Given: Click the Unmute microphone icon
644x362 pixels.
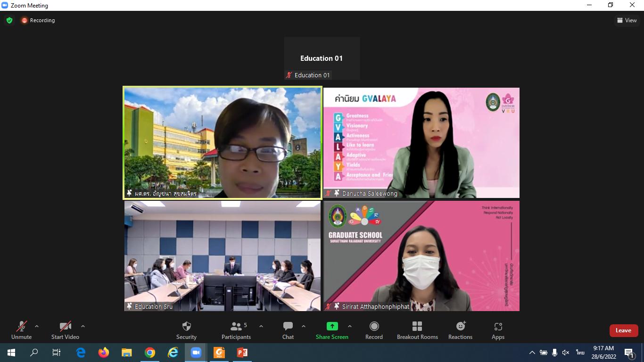Looking at the screenshot, I should pos(21,326).
